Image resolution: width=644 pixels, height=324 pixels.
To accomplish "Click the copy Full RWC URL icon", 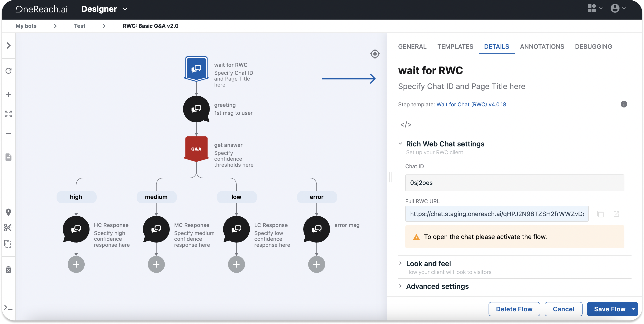I will [x=600, y=214].
